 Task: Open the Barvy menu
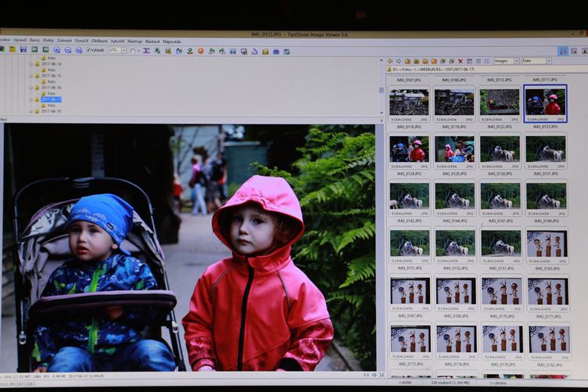tap(34, 40)
